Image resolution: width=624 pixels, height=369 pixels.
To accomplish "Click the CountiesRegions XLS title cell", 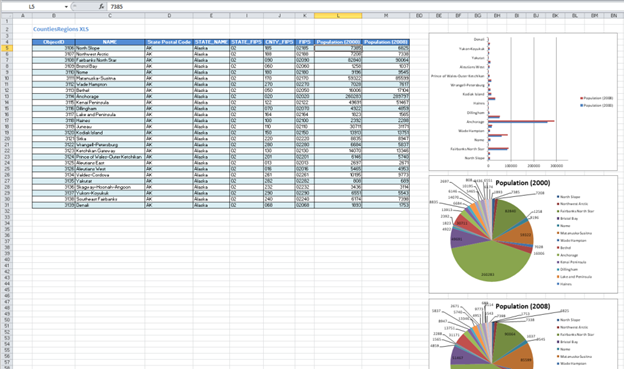I will point(61,29).
